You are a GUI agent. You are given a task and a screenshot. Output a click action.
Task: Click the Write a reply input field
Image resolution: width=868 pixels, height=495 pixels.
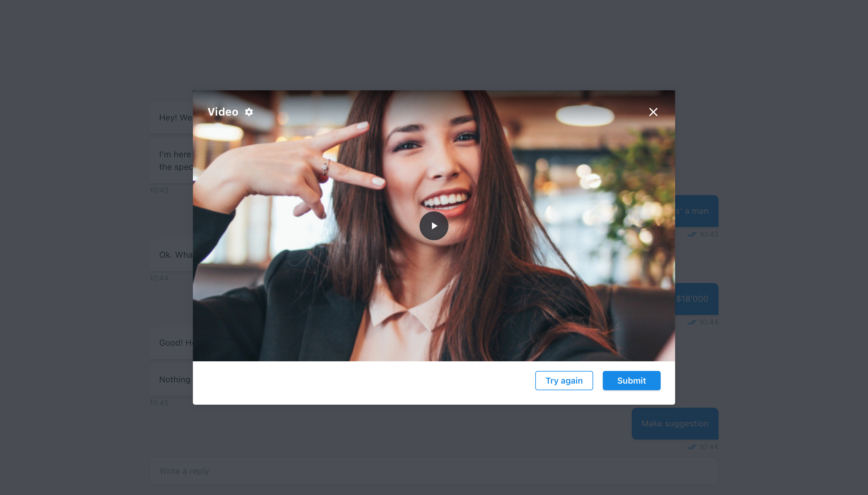[x=434, y=471]
